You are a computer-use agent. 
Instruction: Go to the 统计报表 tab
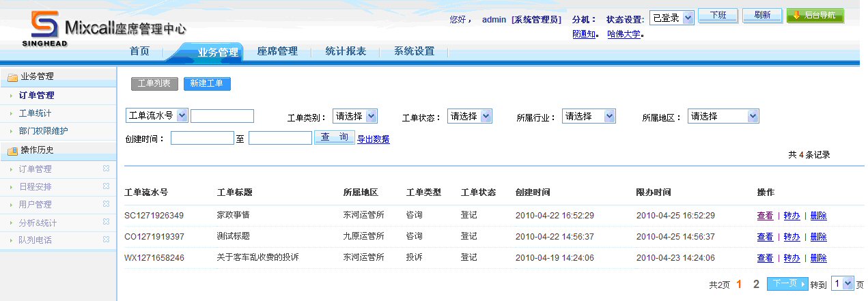346,51
